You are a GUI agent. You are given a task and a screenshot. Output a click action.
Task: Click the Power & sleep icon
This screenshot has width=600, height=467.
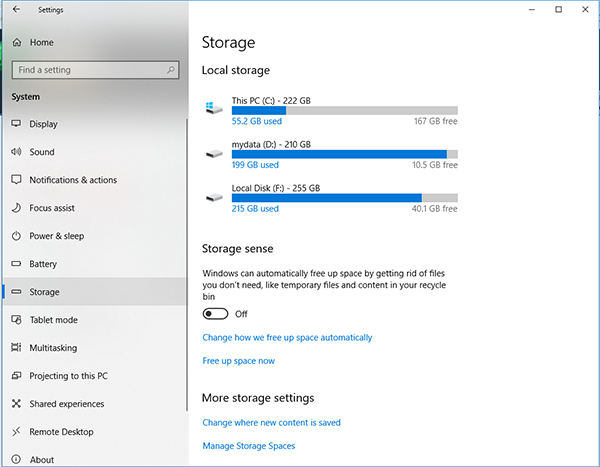tap(17, 236)
